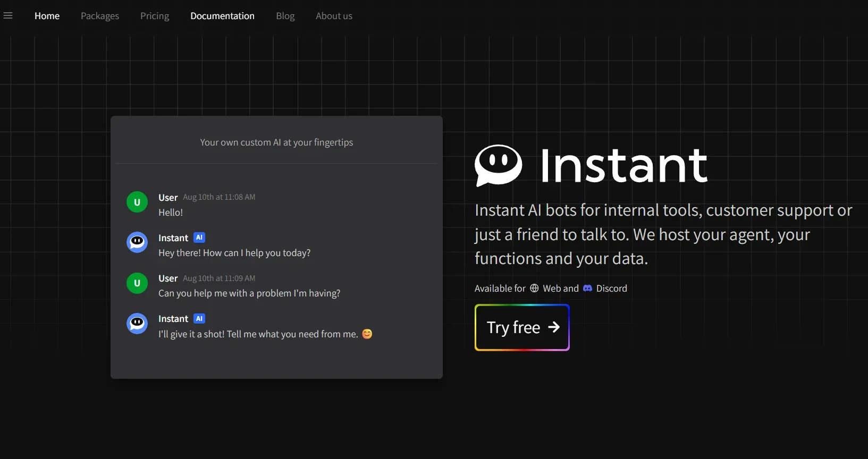Click the smiling emoji ending the last message

(367, 334)
